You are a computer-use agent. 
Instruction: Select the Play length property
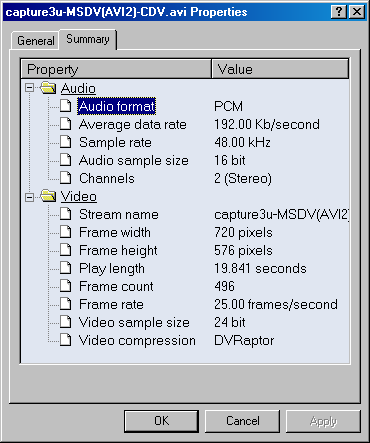112,268
